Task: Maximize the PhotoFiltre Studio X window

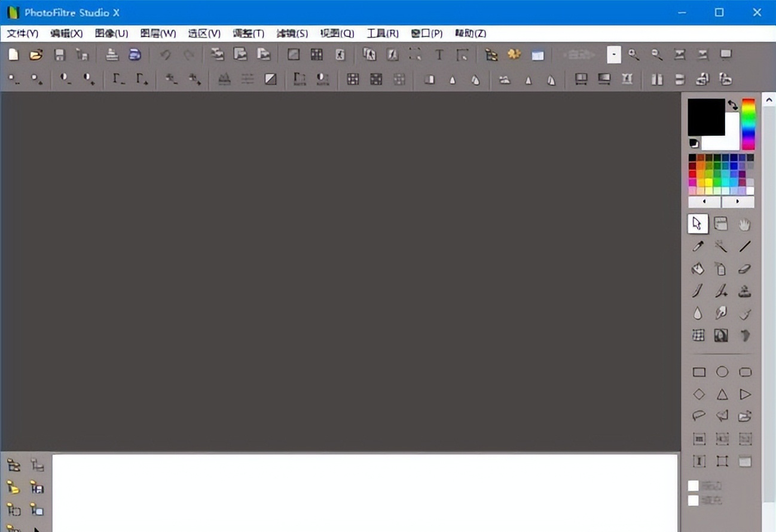Action: (x=719, y=13)
